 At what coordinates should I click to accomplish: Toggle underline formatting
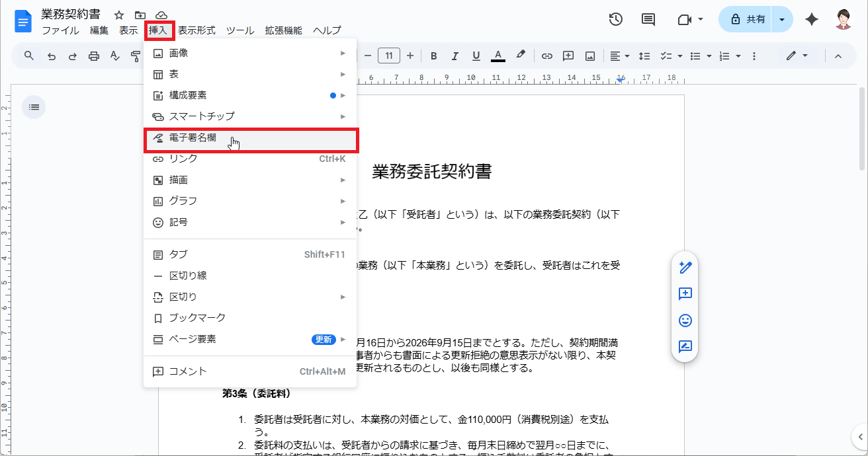[476, 56]
